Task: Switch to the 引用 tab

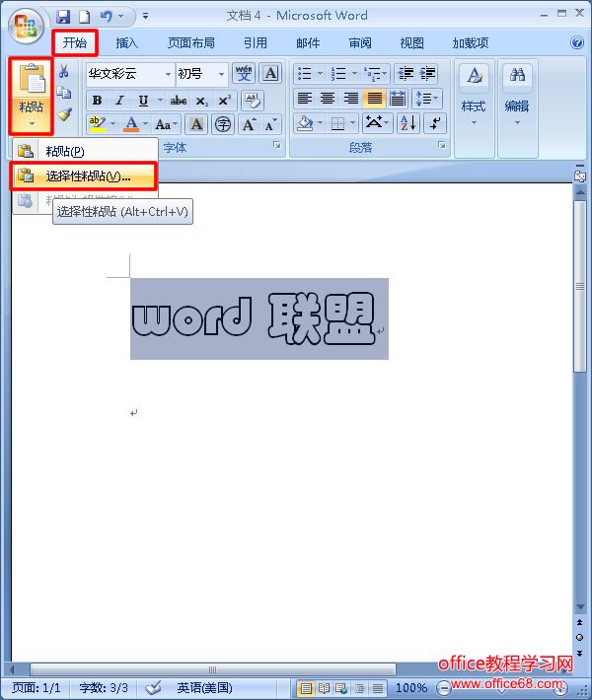Action: point(256,42)
